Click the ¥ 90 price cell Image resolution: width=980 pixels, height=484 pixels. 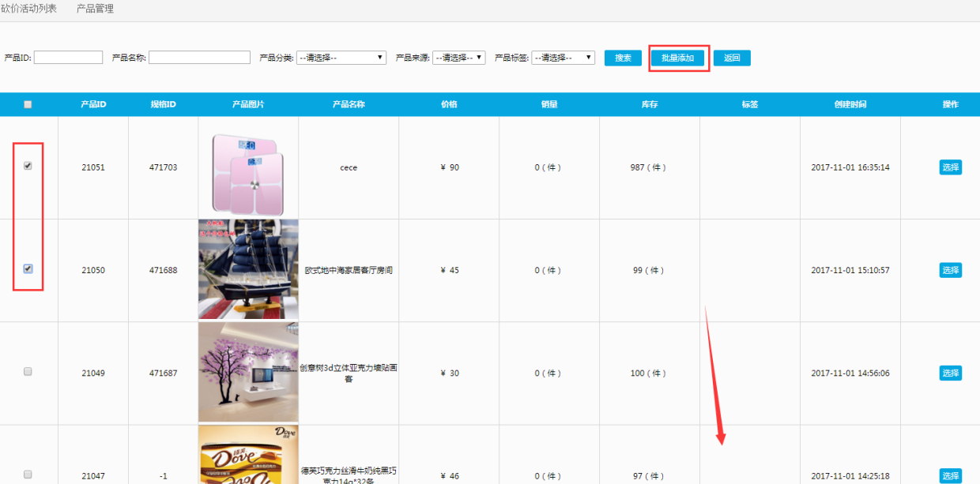[449, 167]
